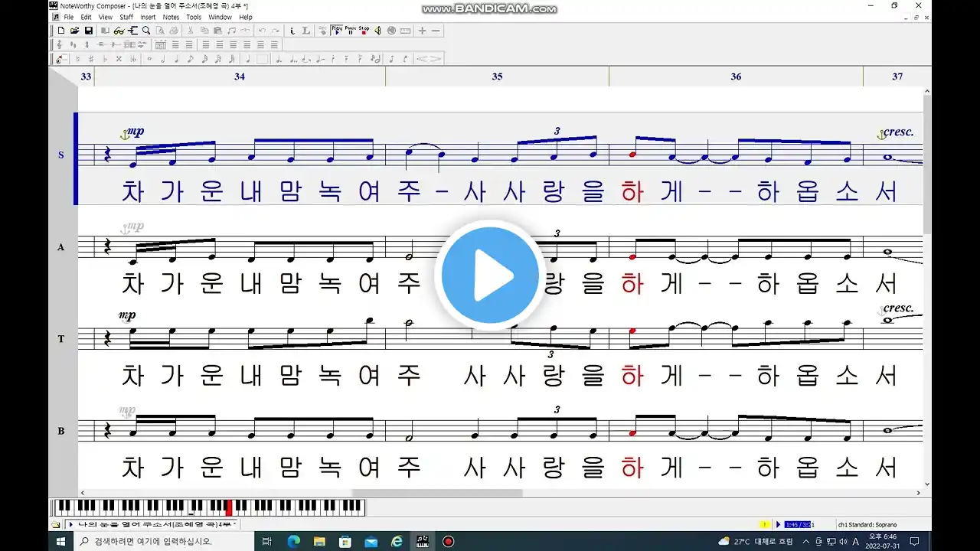
Task: Open Microsoft Edge from taskbar
Action: point(293,541)
